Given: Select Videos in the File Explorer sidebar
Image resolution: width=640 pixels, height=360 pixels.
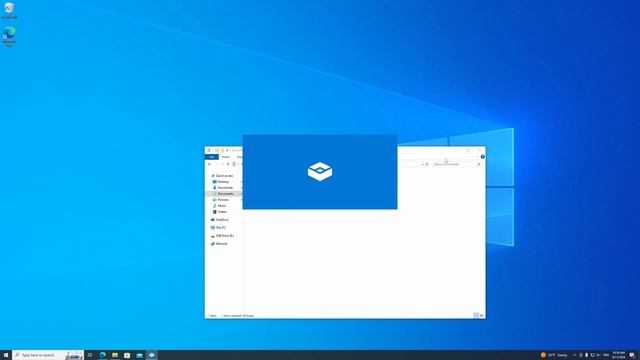Looking at the screenshot, I should click(220, 212).
